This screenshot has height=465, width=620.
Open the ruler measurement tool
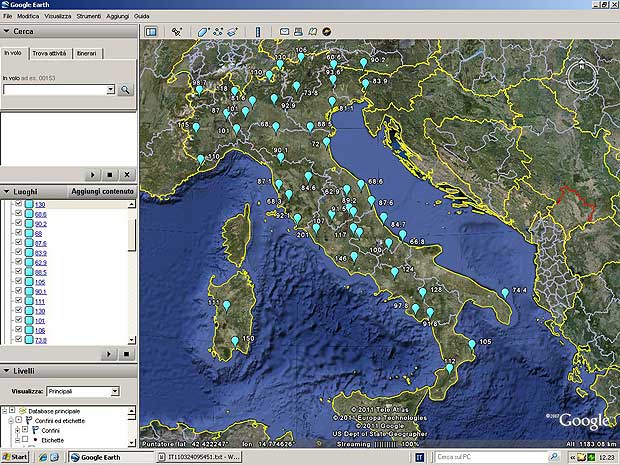pyautogui.click(x=257, y=32)
